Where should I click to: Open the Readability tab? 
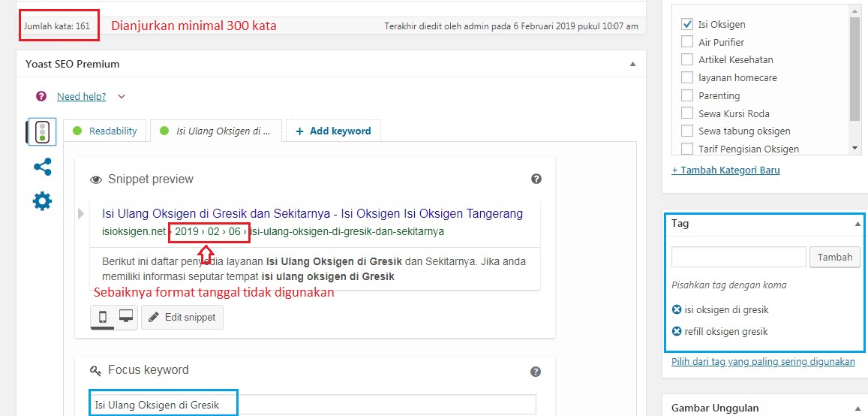[104, 131]
